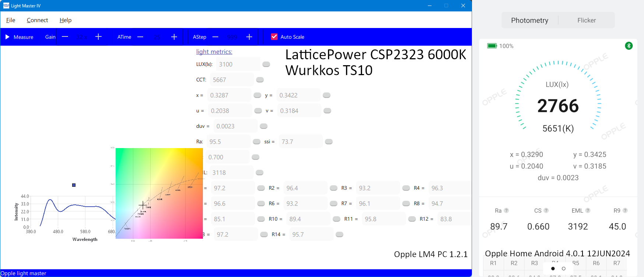Click the R4 value field 96.3

(x=450, y=188)
